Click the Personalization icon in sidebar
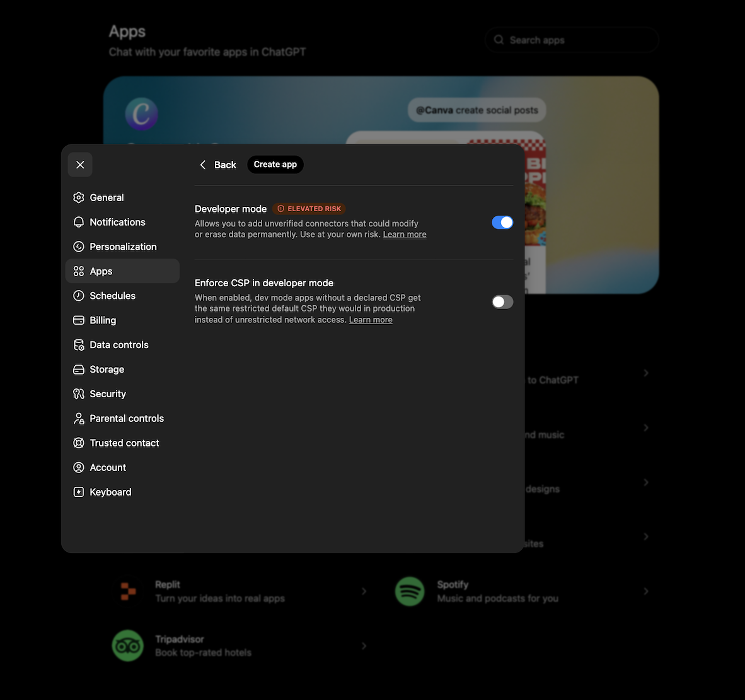Viewport: 745px width, 700px height. 78,247
